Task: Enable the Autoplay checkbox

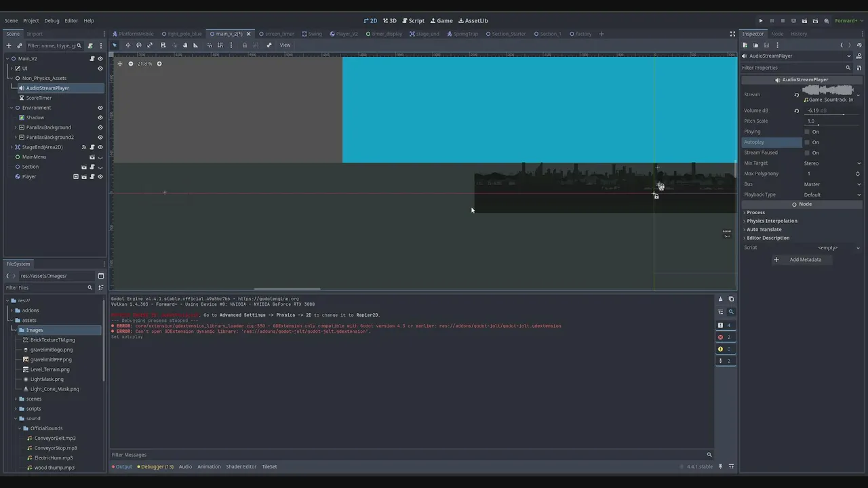Action: point(807,142)
